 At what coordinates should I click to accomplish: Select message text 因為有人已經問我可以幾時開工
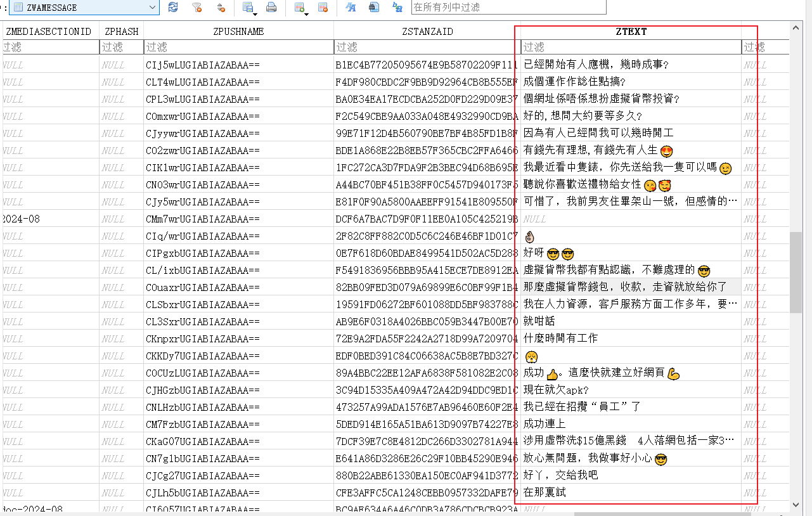coord(598,133)
